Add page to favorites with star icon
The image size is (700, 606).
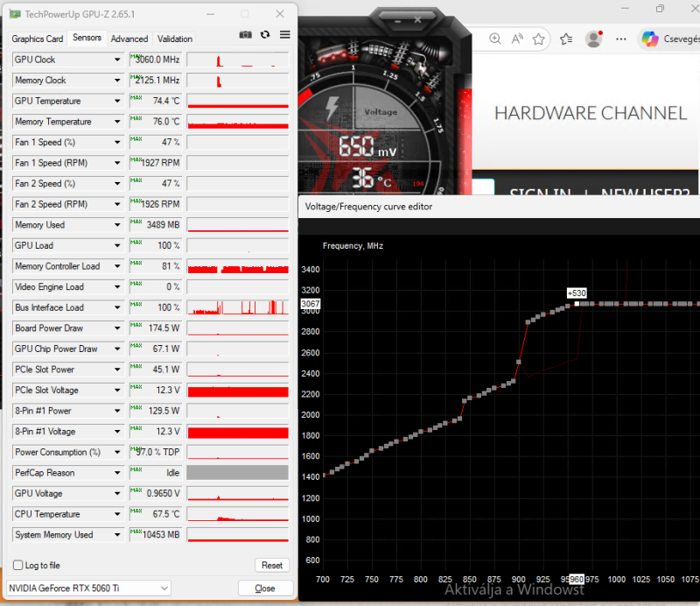(539, 39)
